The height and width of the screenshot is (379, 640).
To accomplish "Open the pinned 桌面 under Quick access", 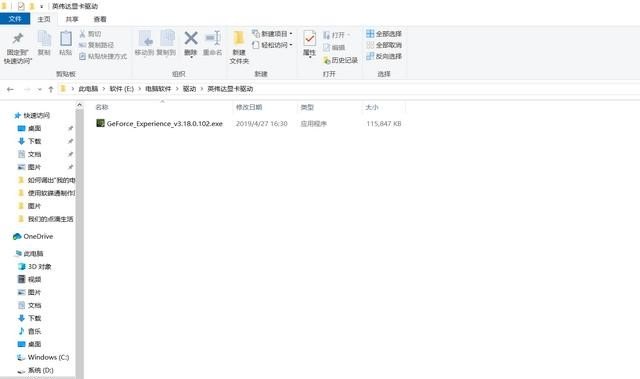I will point(30,128).
